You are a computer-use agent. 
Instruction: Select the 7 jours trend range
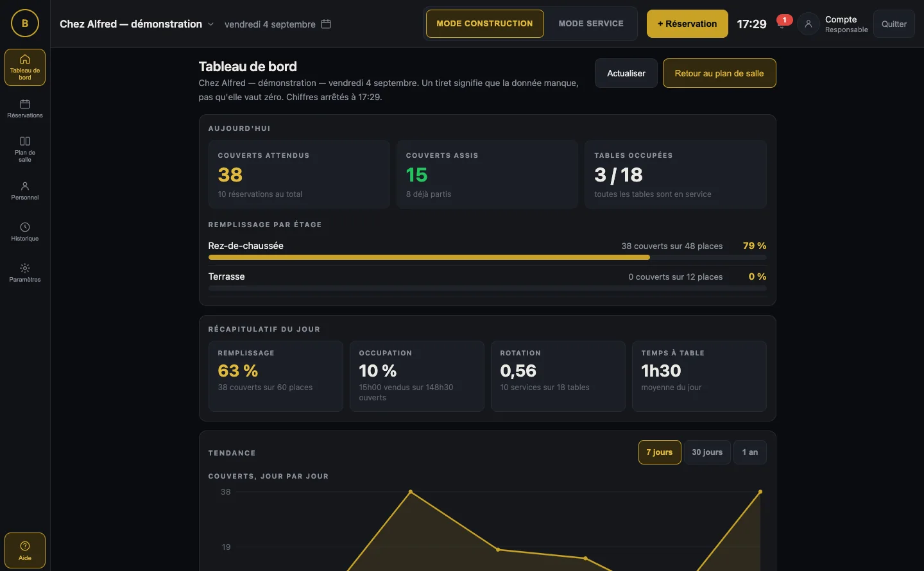660,452
